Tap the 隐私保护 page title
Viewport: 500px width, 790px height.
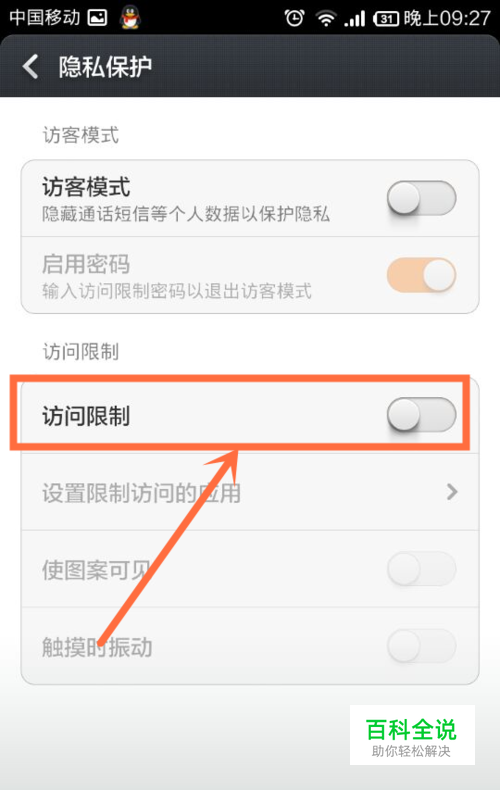(x=105, y=67)
